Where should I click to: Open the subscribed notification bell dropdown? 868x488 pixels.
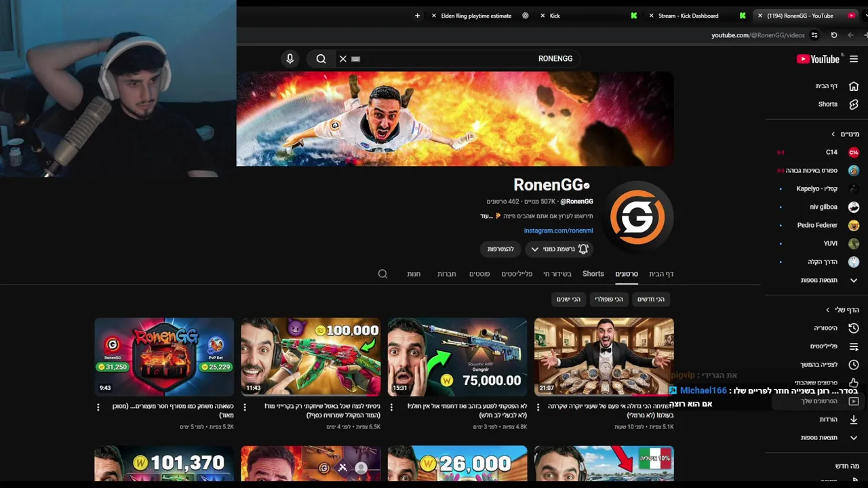pos(559,249)
